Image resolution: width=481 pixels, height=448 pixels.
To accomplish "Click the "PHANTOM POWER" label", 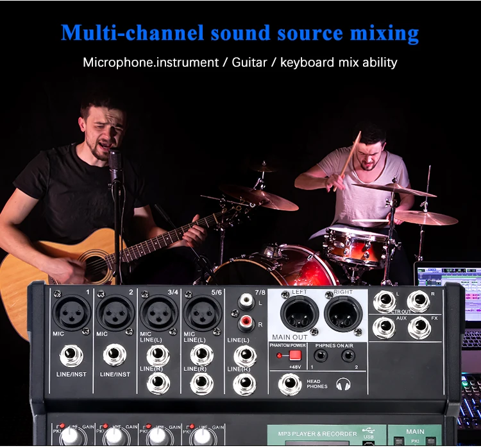I will coord(288,345).
